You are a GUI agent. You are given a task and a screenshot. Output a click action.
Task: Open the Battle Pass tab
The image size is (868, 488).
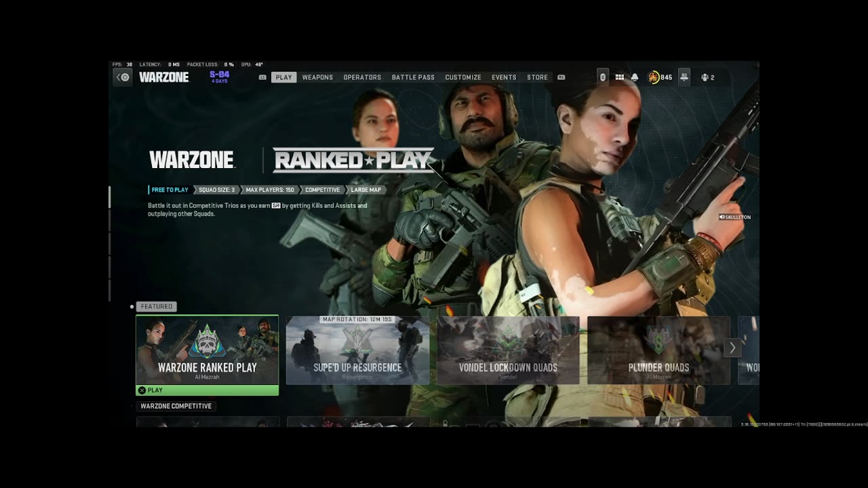tap(413, 77)
